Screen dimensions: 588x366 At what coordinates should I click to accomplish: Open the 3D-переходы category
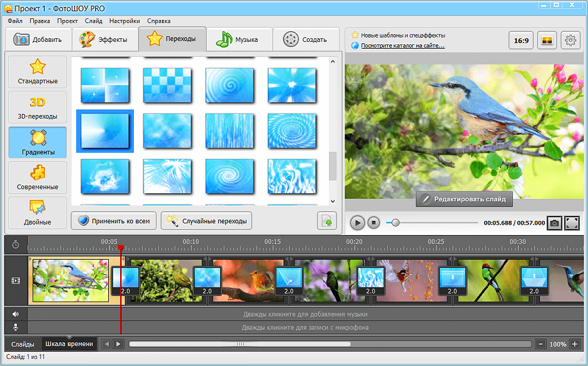(38, 107)
